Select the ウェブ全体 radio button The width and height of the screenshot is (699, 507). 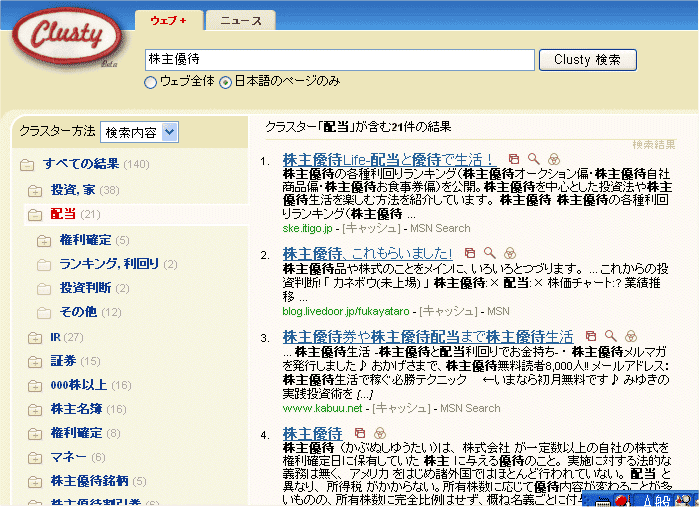(151, 82)
